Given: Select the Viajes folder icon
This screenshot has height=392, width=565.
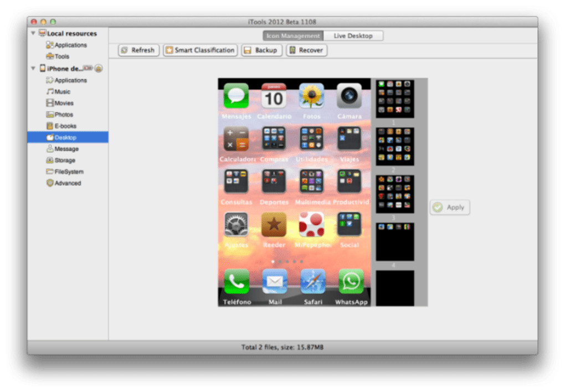Looking at the screenshot, I should pyautogui.click(x=349, y=139).
